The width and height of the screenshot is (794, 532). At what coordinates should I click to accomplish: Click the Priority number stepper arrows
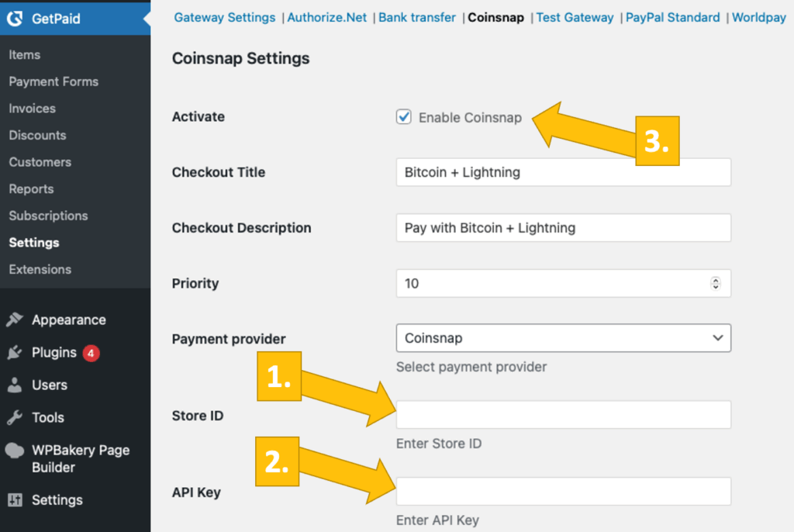[716, 283]
